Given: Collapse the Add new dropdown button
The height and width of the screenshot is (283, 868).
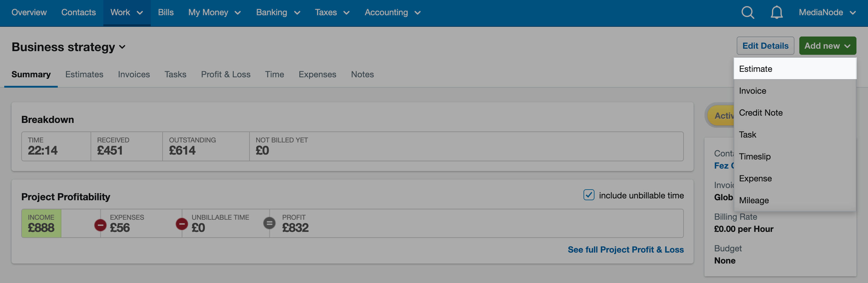Looking at the screenshot, I should [827, 46].
